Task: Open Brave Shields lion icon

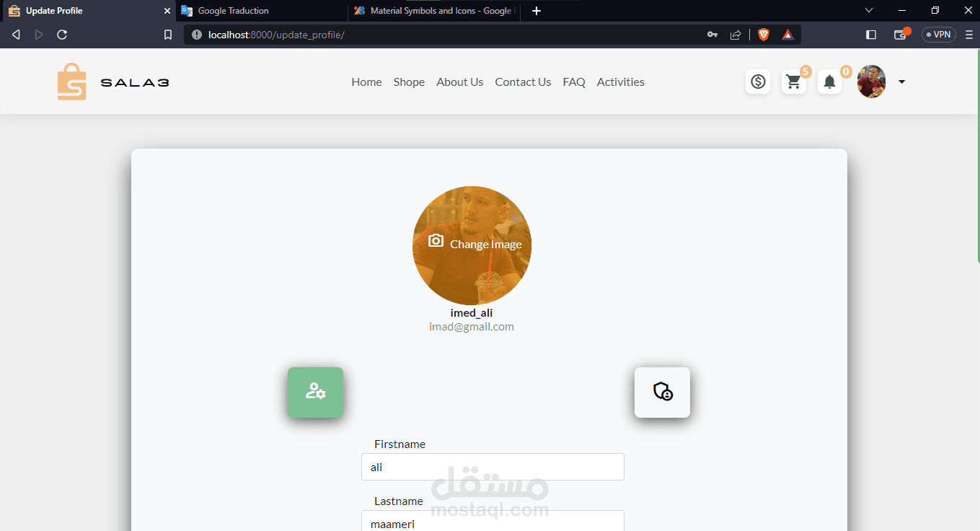Action: point(764,35)
